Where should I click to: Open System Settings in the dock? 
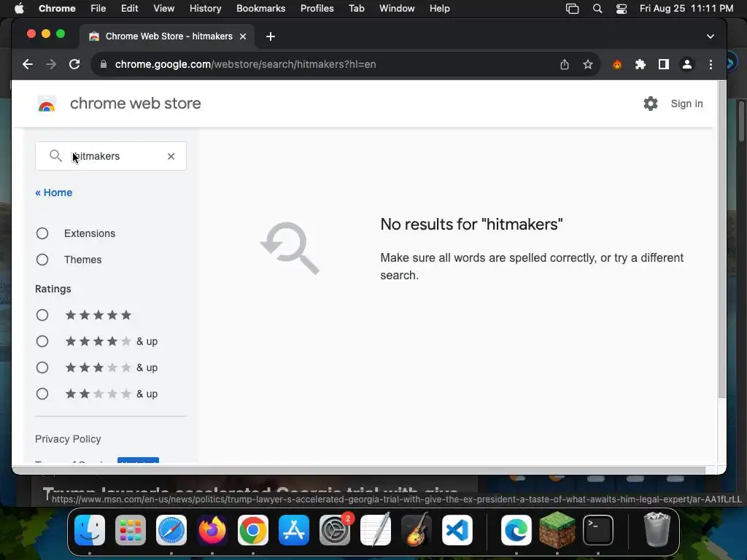pyautogui.click(x=334, y=530)
